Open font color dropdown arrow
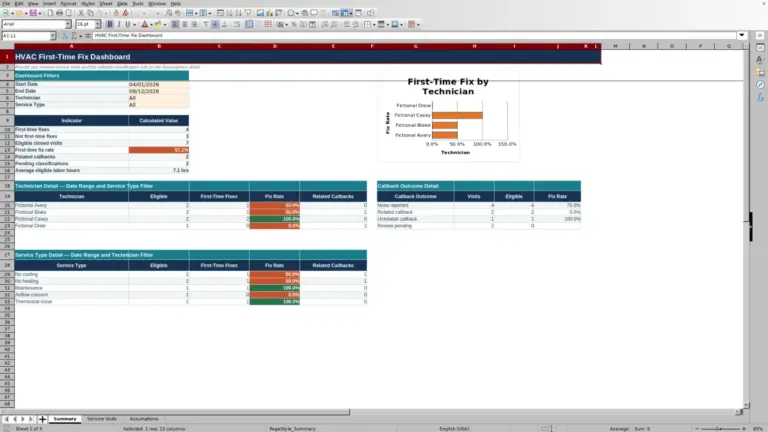This screenshot has width=768, height=432. click(x=151, y=24)
